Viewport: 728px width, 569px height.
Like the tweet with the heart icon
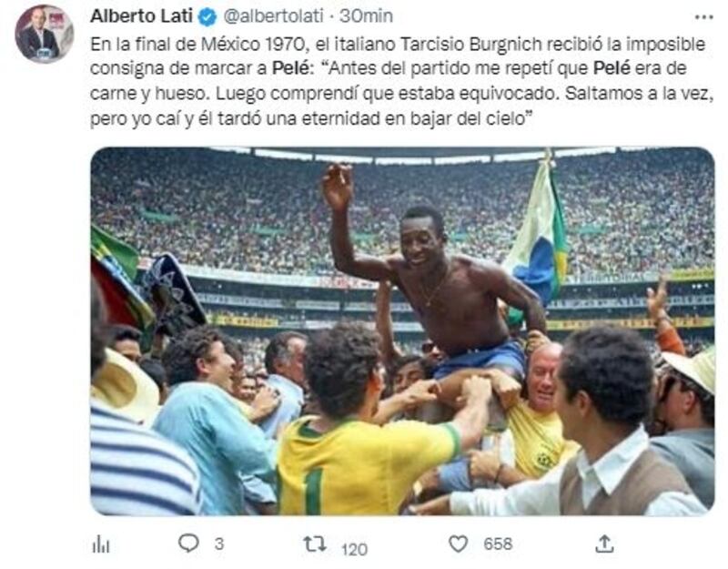click(x=459, y=544)
